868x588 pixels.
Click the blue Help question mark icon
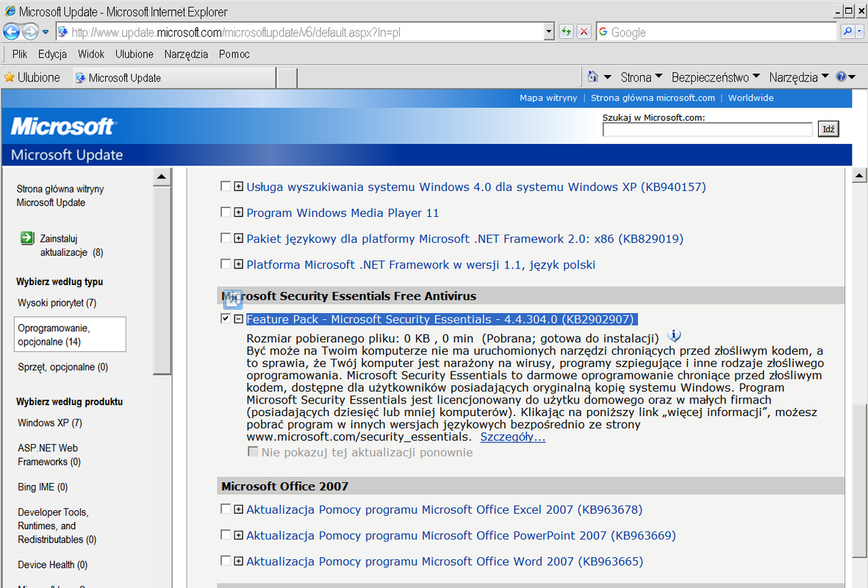click(x=841, y=76)
